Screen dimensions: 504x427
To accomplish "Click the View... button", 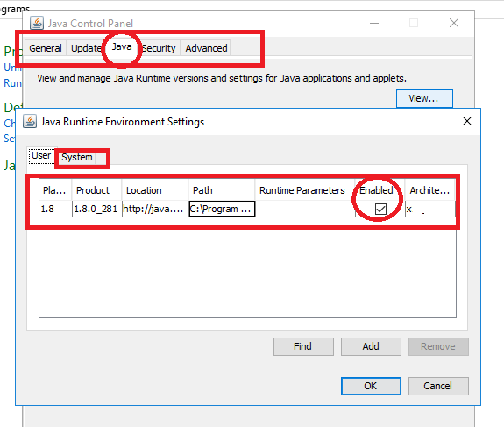I will pos(424,98).
